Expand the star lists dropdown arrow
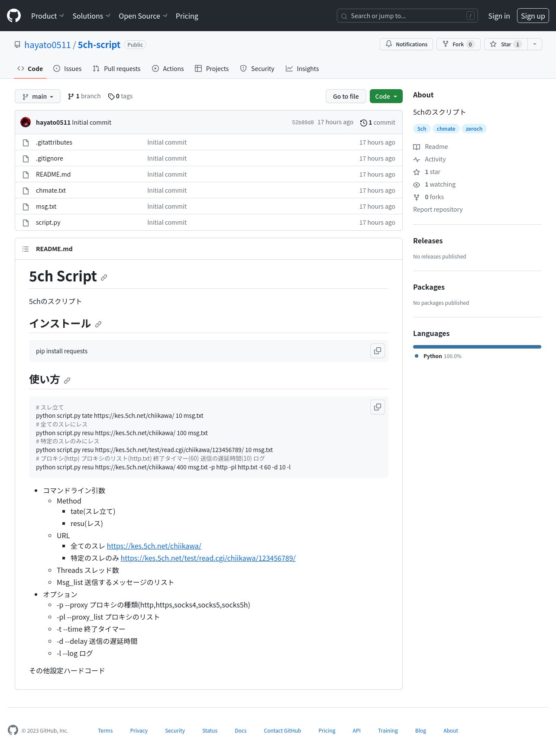This screenshot has width=556, height=756. pos(535,44)
